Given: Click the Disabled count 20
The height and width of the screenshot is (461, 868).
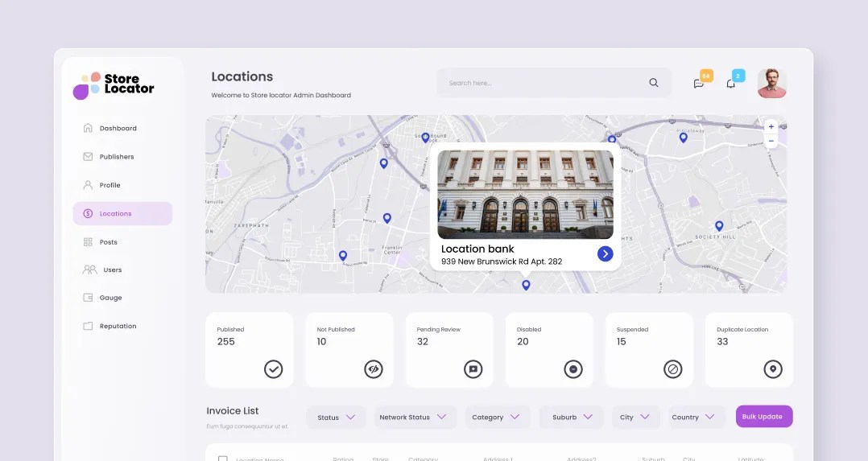Looking at the screenshot, I should point(523,341).
